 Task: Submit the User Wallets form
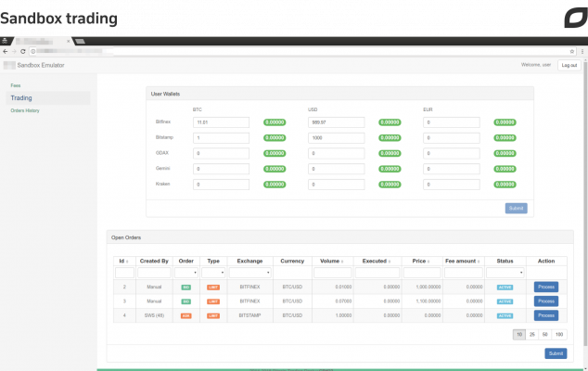(516, 208)
